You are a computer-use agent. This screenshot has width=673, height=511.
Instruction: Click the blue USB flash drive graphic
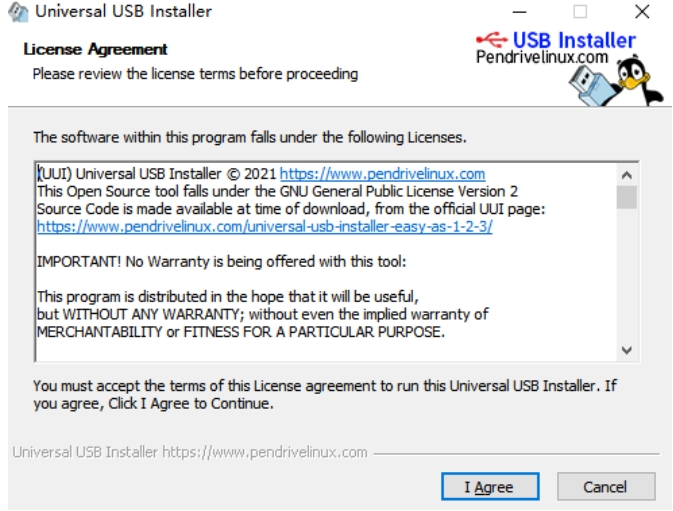pos(593,87)
